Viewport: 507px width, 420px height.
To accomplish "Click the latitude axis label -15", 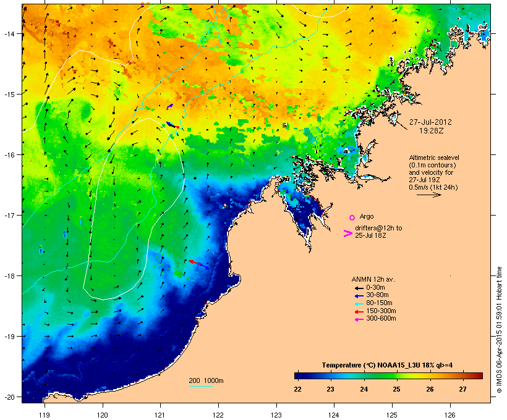I will coord(9,94).
